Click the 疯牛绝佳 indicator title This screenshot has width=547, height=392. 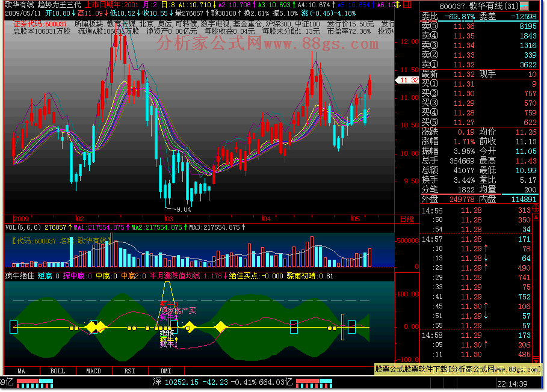tap(19, 276)
